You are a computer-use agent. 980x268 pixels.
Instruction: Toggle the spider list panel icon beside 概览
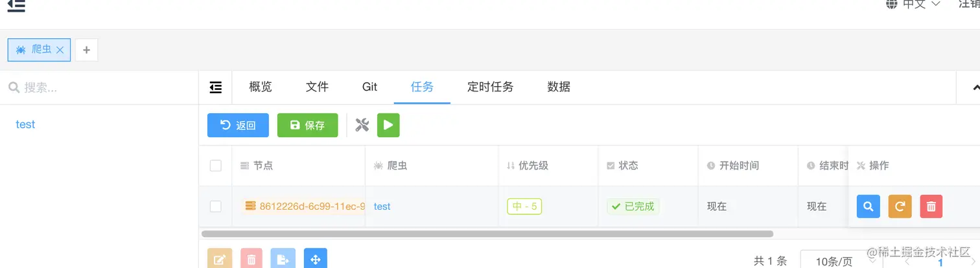(x=216, y=87)
